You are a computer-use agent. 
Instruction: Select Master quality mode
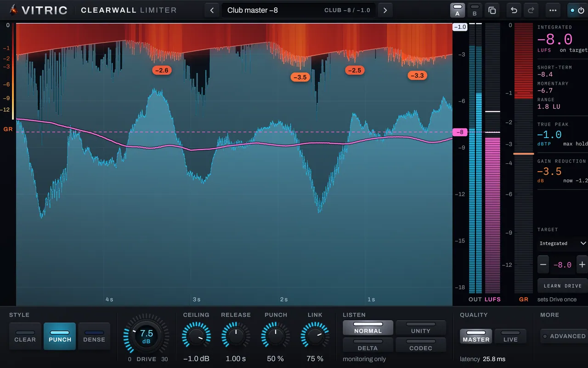[x=476, y=336]
